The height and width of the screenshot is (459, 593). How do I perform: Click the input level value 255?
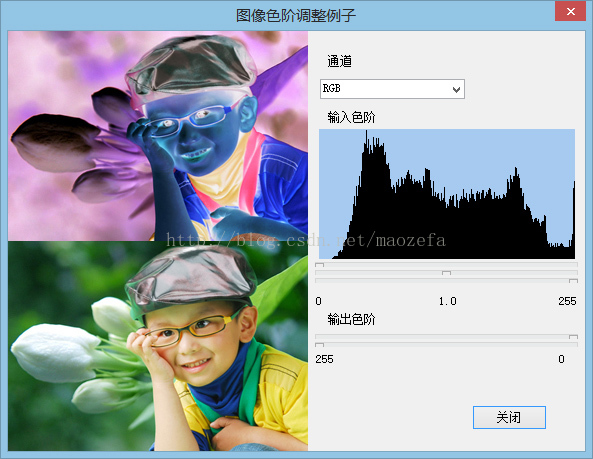coord(567,301)
